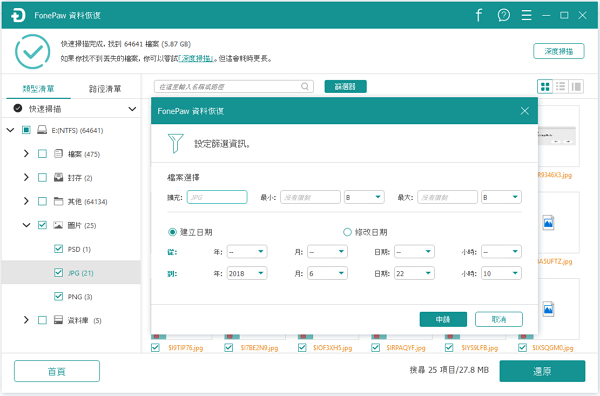This screenshot has height=396, width=600.
Task: Check the 其他 (64134) checkbox
Action: (x=42, y=201)
